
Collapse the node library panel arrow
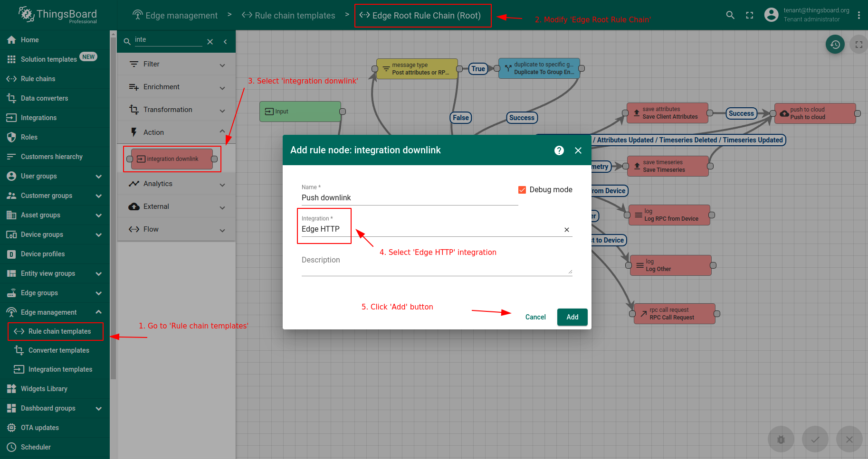coord(225,42)
